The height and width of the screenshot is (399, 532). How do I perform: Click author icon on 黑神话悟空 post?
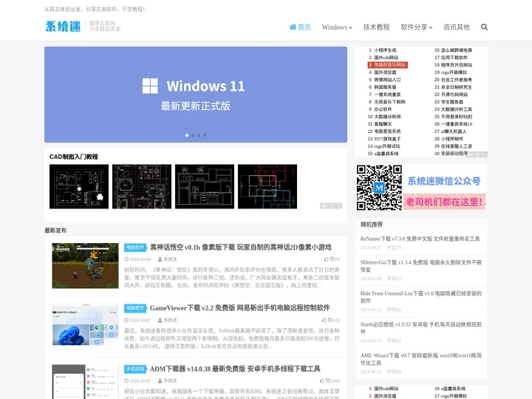tap(160, 259)
